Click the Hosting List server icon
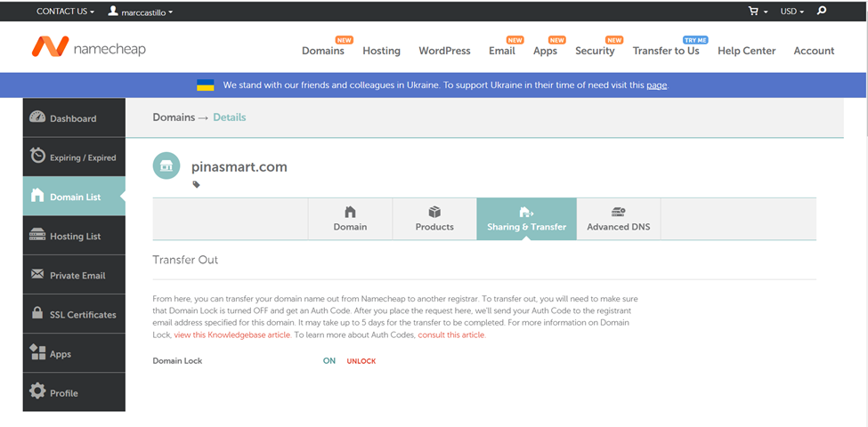Viewport: 868px width, 427px height. point(37,235)
